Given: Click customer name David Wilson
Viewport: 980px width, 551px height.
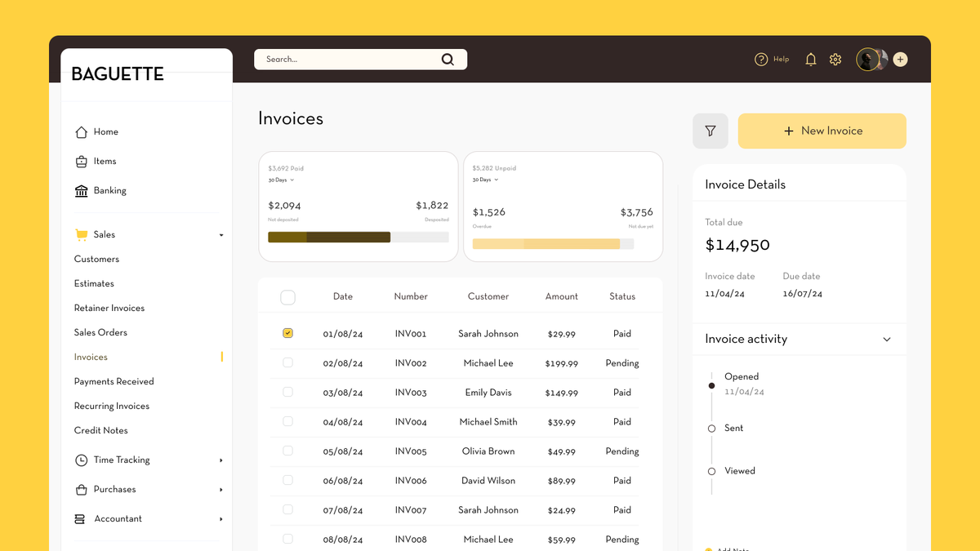Looking at the screenshot, I should 488,481.
